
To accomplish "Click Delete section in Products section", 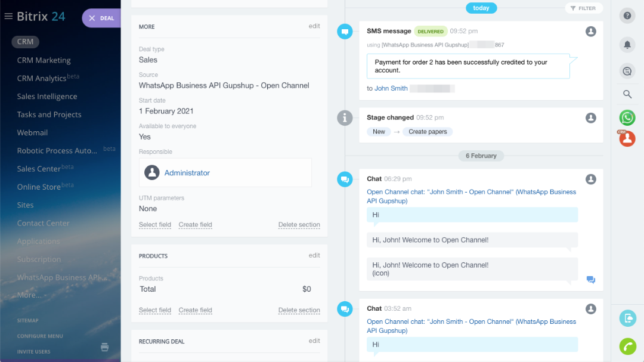I will coord(299,310).
